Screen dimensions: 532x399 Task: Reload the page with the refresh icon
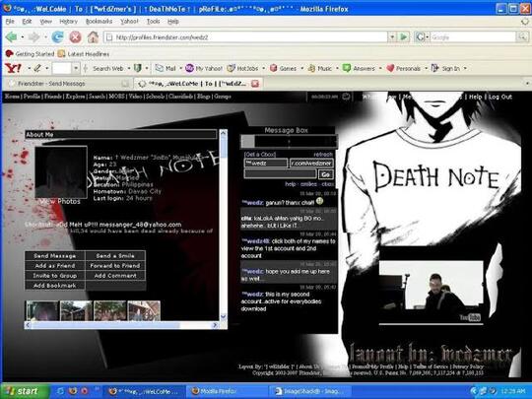(x=58, y=37)
